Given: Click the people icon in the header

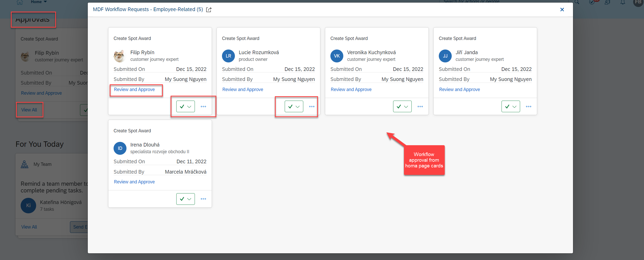Looking at the screenshot, I should pos(607,2).
